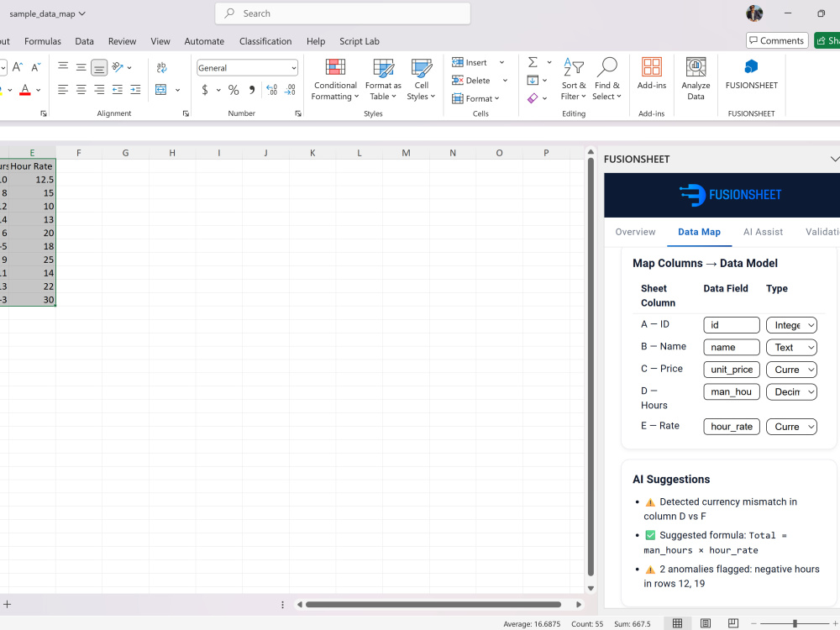Viewport: 840px width, 630px height.
Task: Open the Data ribbon tab
Action: pos(84,41)
